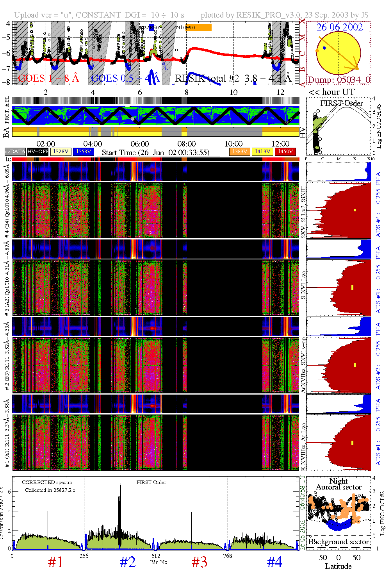Select the 1328V voltage legend box
Screen dimensions: 392x577
(x=61, y=152)
